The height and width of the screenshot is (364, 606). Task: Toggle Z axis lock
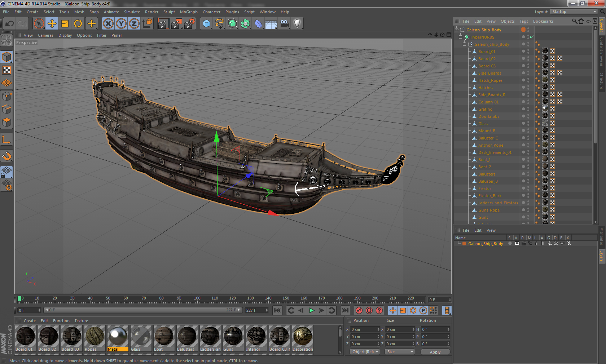pyautogui.click(x=134, y=24)
